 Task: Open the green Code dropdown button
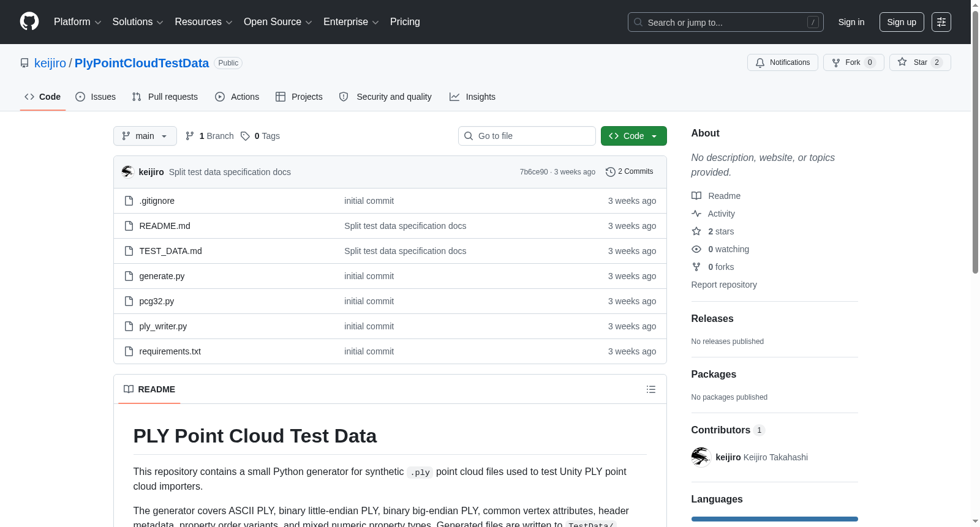[x=633, y=136]
